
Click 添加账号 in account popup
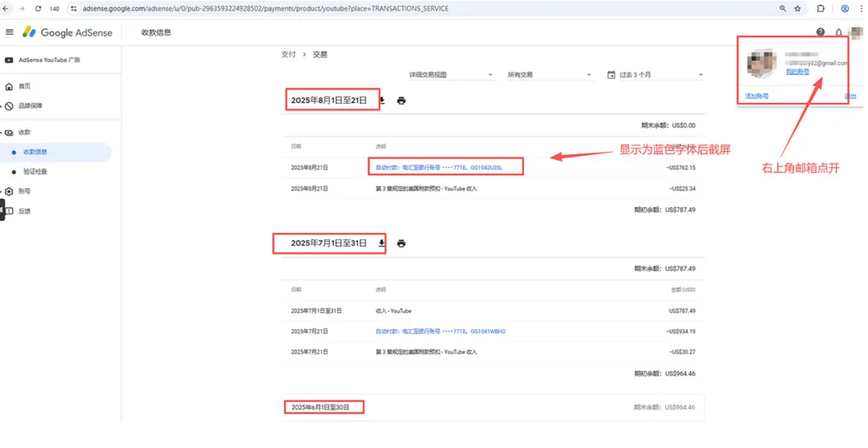click(x=756, y=96)
